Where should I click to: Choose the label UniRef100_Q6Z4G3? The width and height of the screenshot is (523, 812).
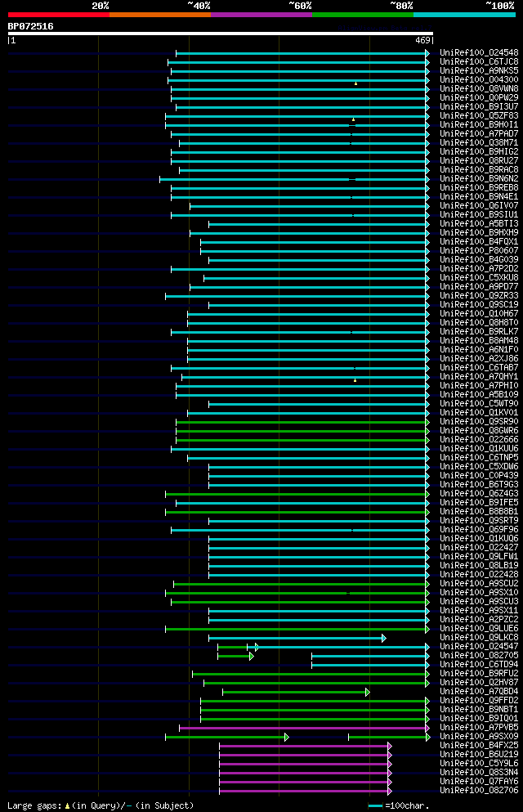[x=479, y=494]
